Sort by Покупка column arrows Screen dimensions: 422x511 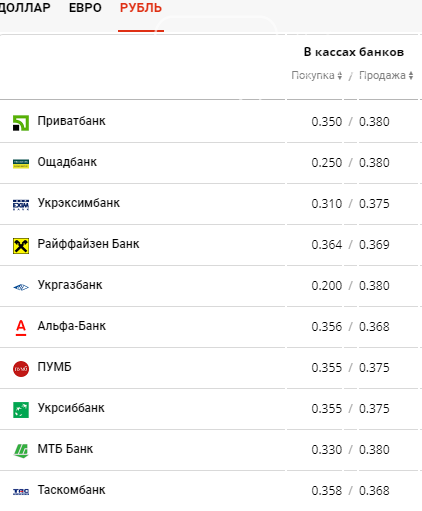[339, 76]
